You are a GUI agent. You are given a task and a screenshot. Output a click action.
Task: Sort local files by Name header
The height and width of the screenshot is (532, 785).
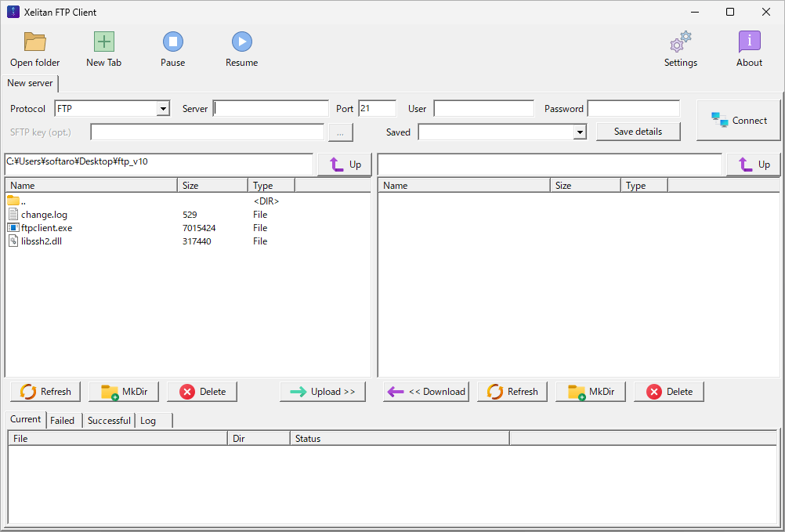91,185
